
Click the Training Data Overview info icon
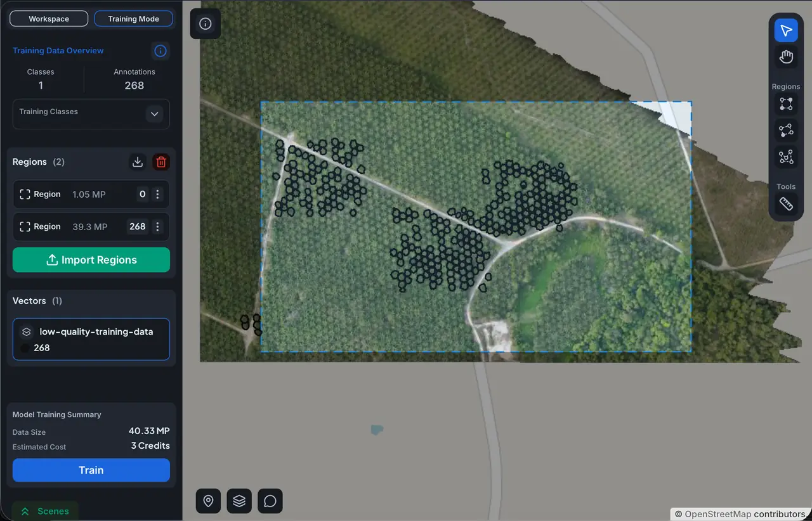[160, 51]
